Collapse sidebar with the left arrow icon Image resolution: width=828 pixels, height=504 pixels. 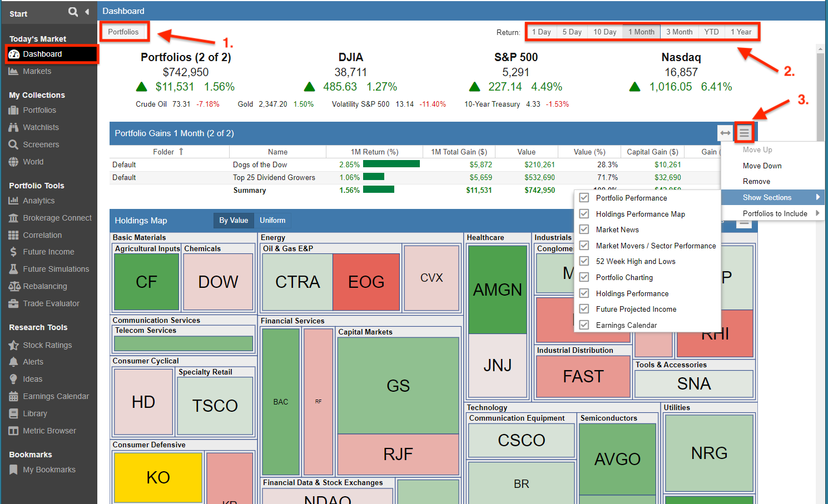[x=87, y=12]
